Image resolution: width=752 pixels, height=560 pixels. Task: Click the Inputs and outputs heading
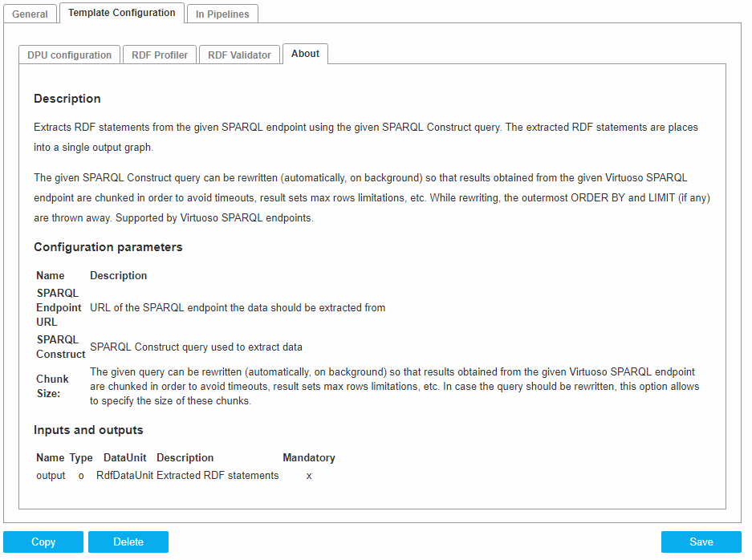(x=88, y=430)
